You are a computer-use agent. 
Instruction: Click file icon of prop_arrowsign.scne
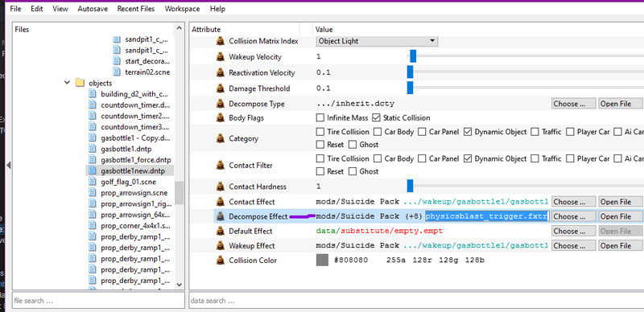[x=93, y=192]
